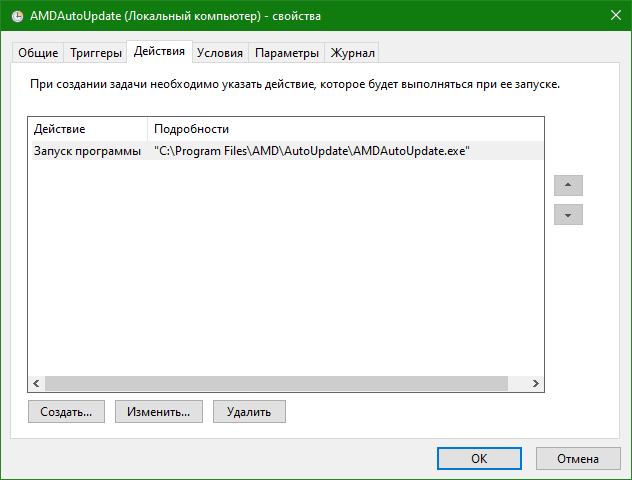Confirm with the OK button
The image size is (632, 480).
(x=479, y=459)
